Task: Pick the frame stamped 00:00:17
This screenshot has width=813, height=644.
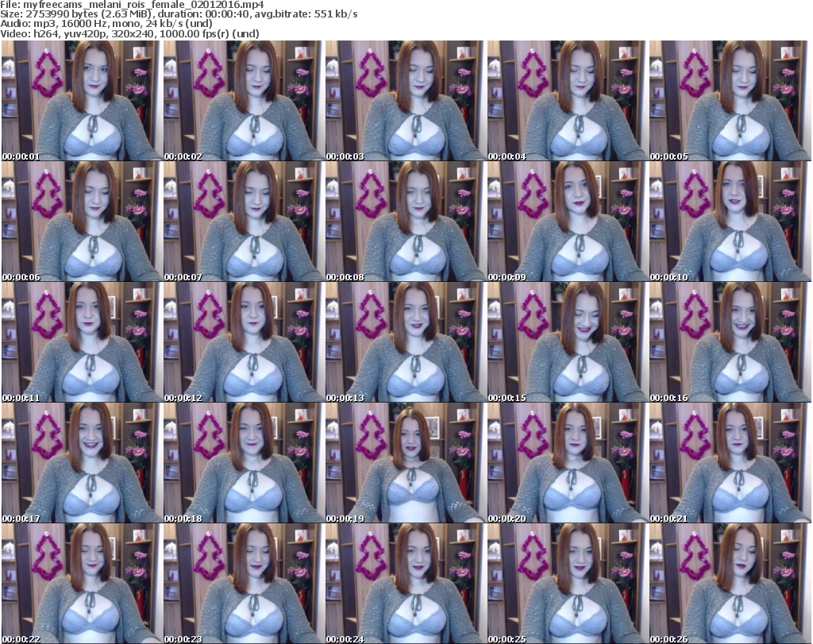Action: tap(82, 462)
